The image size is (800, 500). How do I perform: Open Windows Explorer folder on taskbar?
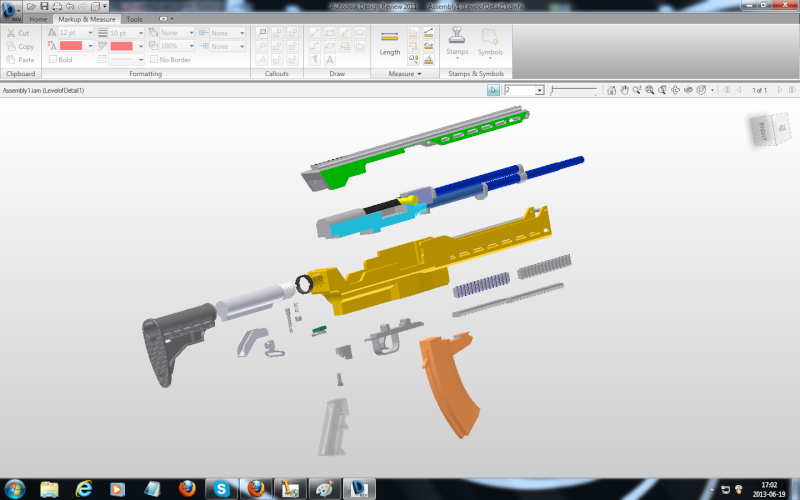(x=49, y=489)
